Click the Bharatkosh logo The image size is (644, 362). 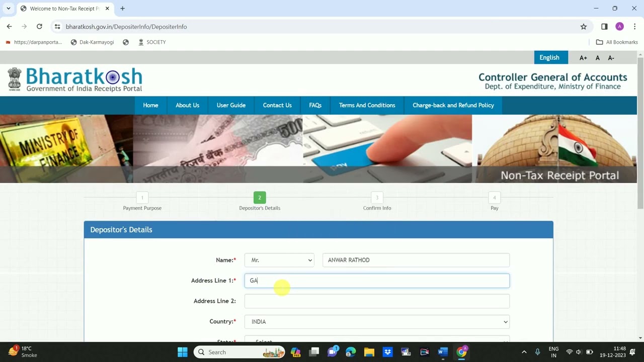75,80
